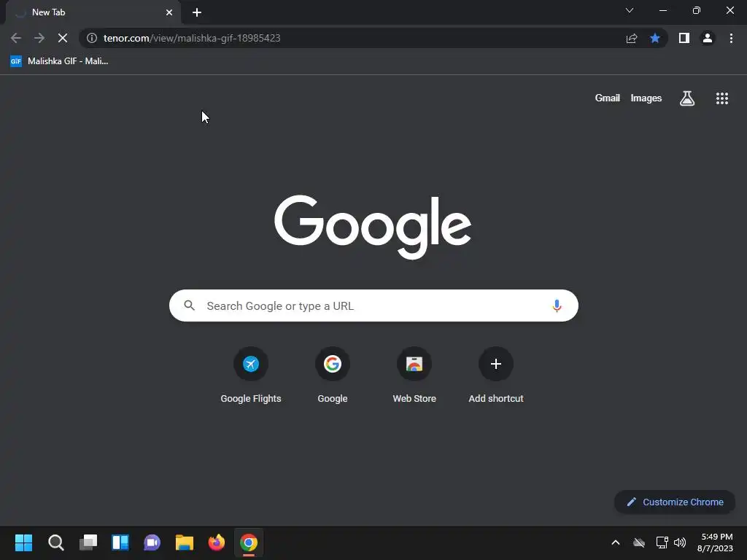The height and width of the screenshot is (560, 747).
Task: Start voice search with microphone icon
Action: (x=557, y=306)
